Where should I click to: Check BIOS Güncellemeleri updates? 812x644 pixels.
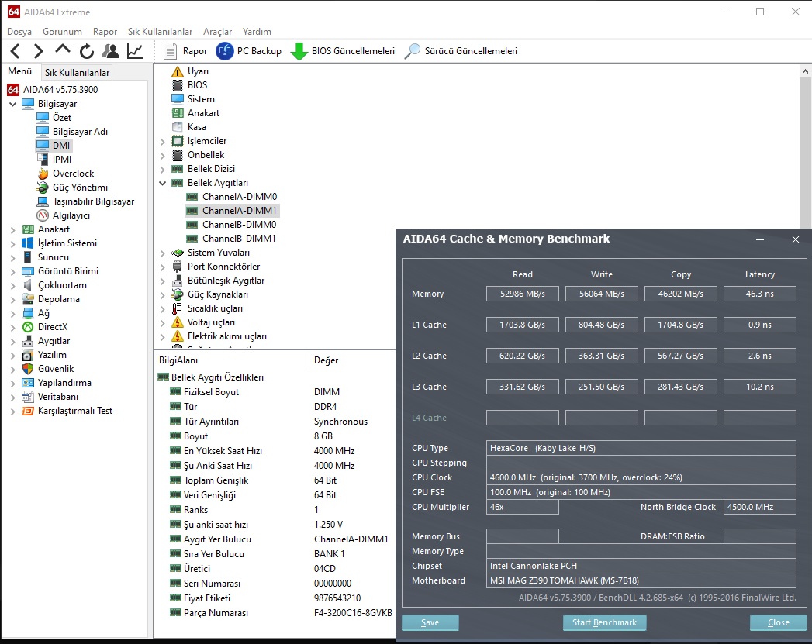coord(343,51)
